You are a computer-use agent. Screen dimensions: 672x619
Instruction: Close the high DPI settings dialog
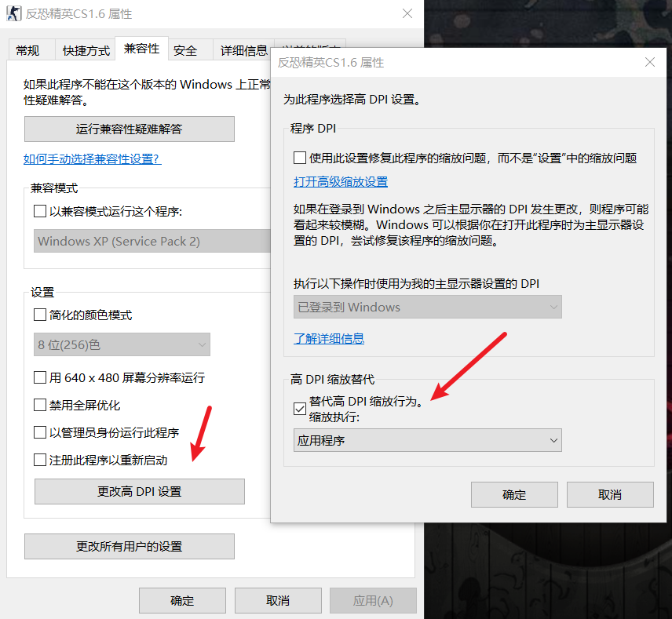650,62
